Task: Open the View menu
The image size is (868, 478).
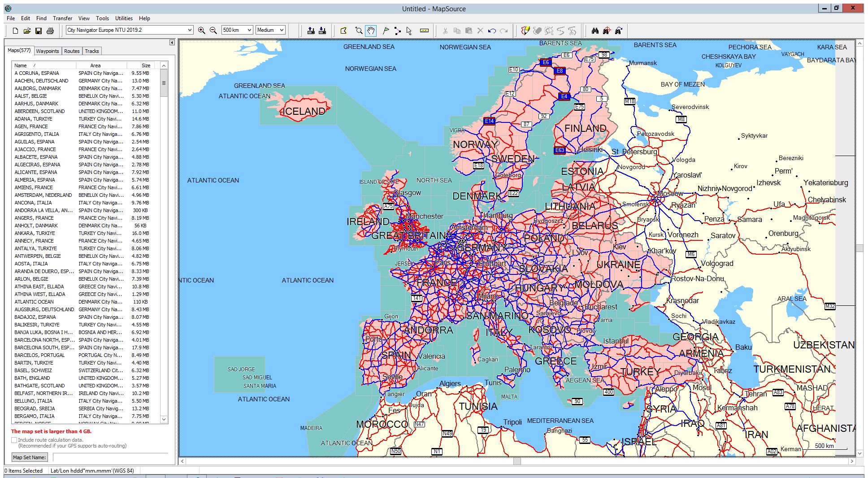Action: click(x=84, y=18)
